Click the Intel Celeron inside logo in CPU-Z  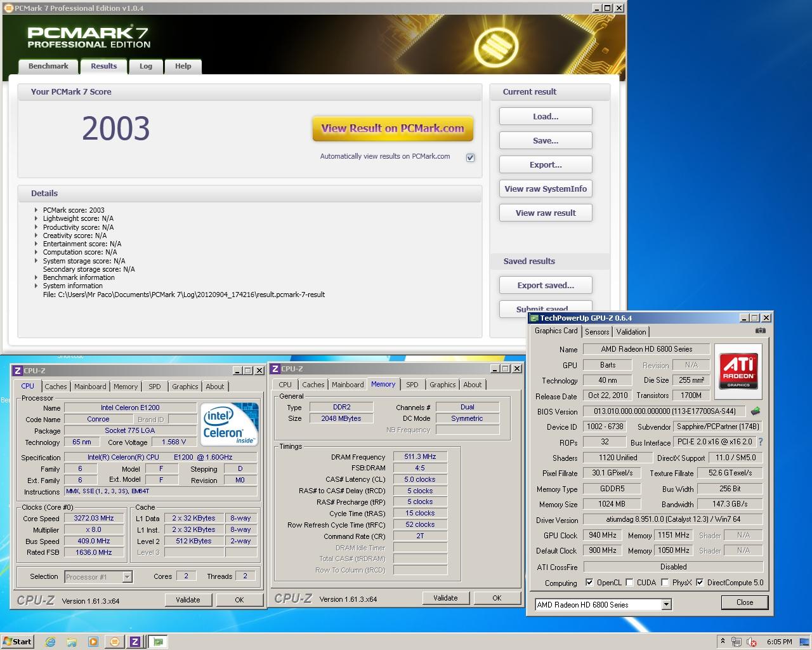[x=230, y=423]
